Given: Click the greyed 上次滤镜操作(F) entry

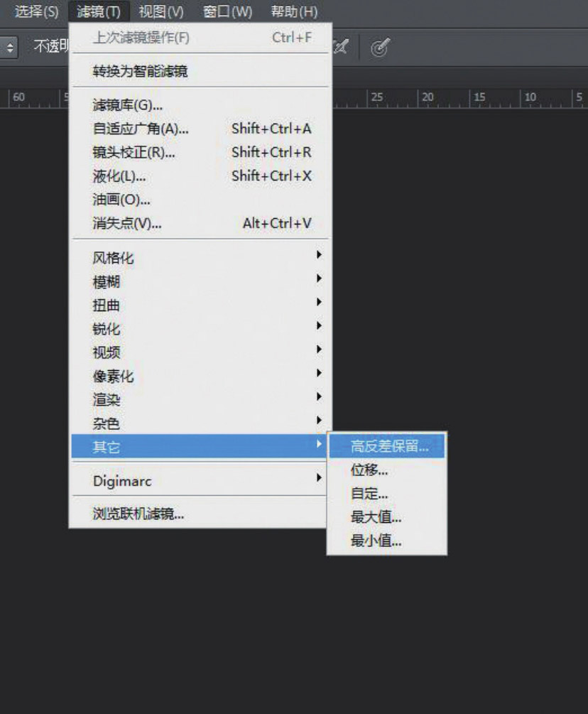Looking at the screenshot, I should pyautogui.click(x=200, y=38).
